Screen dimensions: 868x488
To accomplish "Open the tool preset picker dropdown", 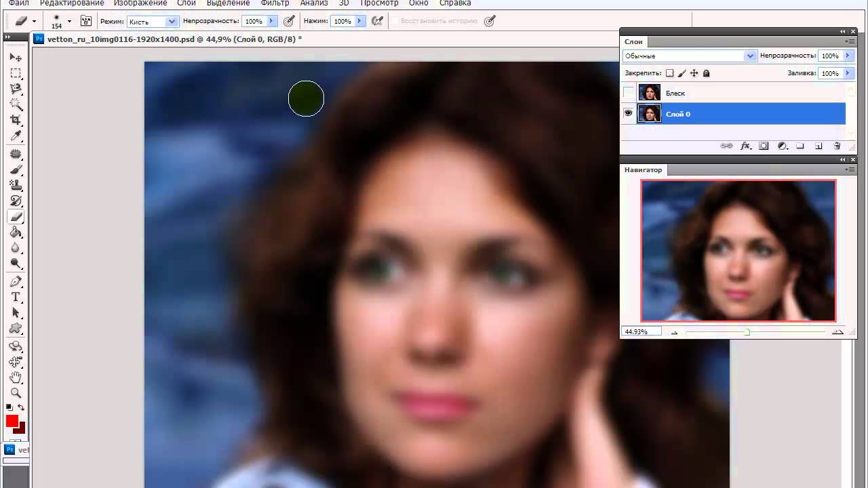I will tap(34, 21).
